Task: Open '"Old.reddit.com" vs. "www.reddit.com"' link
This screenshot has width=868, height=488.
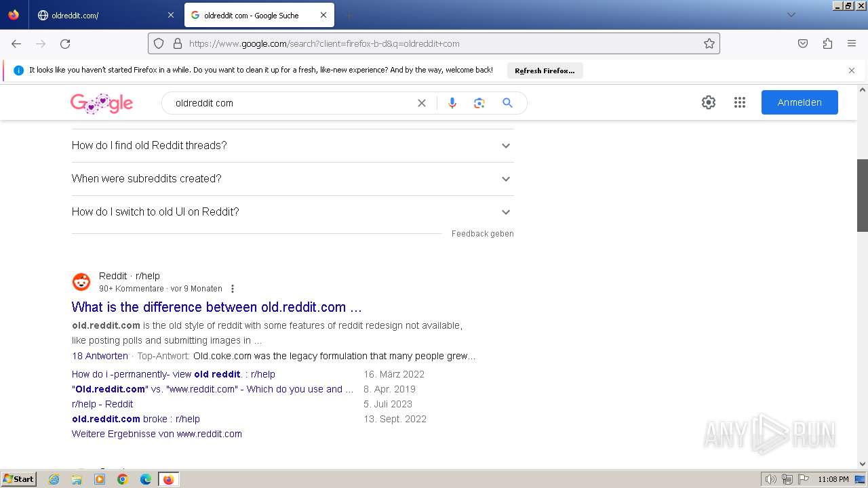Action: click(x=213, y=389)
